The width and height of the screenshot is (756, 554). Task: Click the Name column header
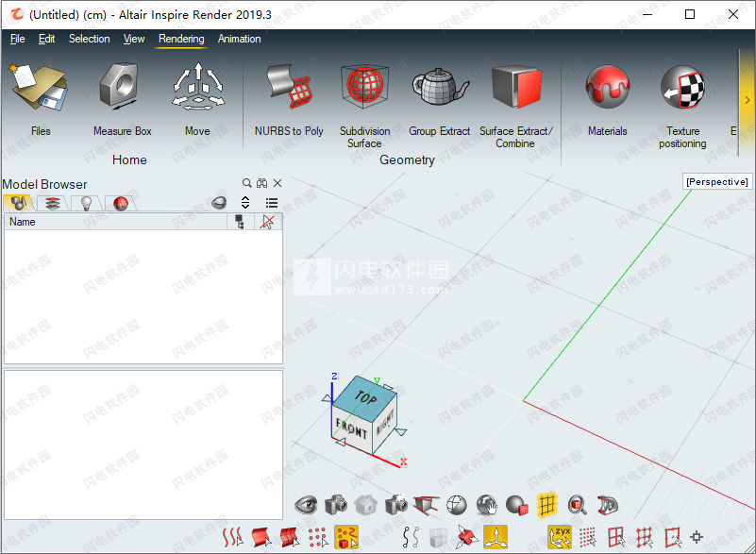[116, 222]
